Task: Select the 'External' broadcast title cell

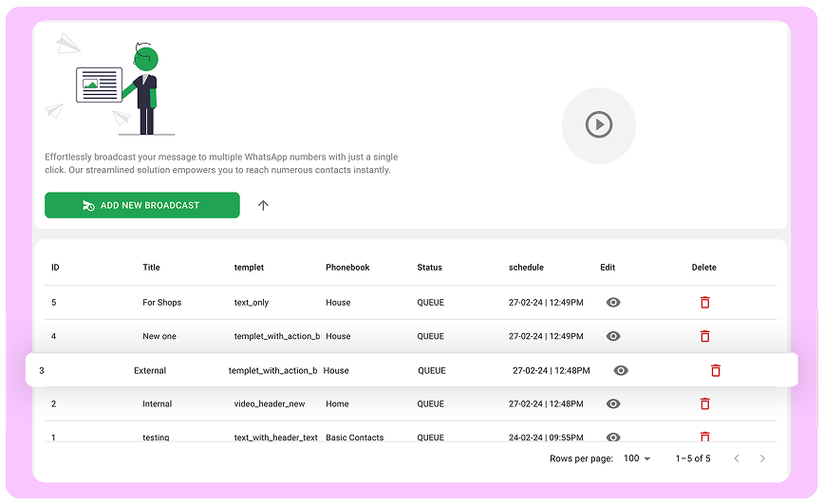Action: pyautogui.click(x=150, y=370)
